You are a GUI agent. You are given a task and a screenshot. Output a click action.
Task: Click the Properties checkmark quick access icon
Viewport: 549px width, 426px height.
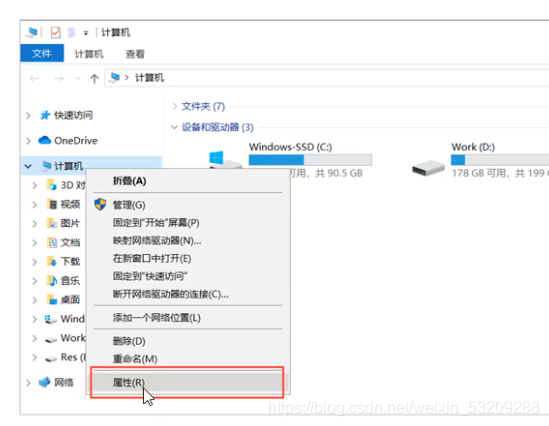(55, 33)
